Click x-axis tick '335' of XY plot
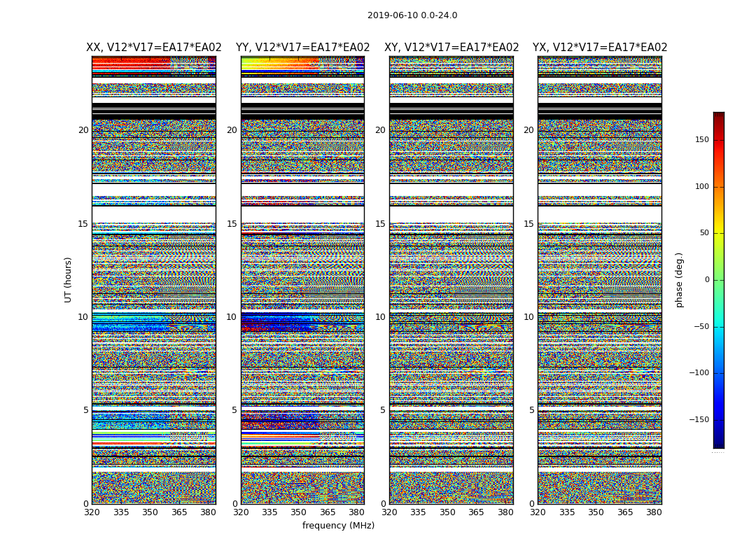 click(418, 512)
